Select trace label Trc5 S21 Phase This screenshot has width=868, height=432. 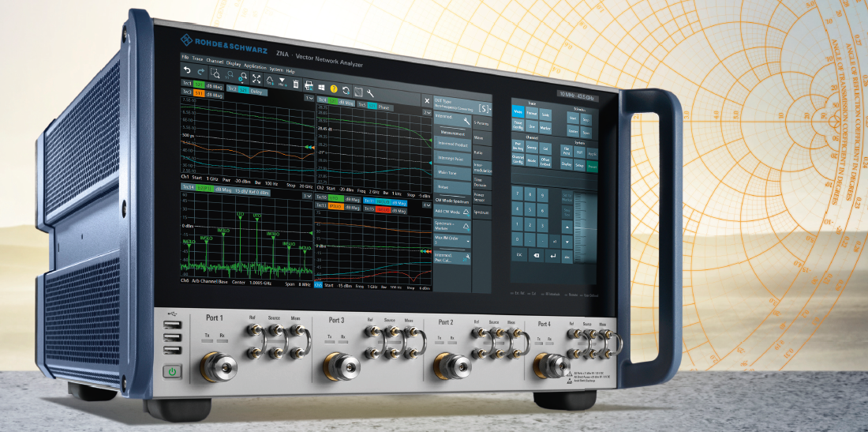pos(375,107)
